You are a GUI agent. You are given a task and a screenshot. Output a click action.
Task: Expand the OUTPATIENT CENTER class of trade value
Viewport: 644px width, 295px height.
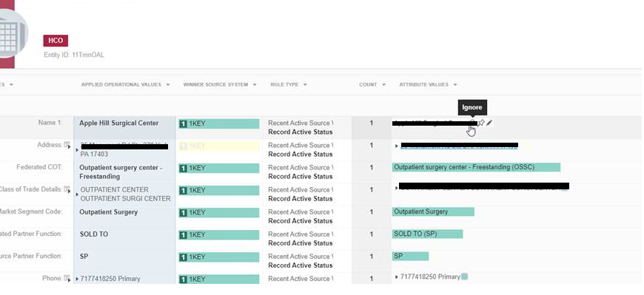77,194
